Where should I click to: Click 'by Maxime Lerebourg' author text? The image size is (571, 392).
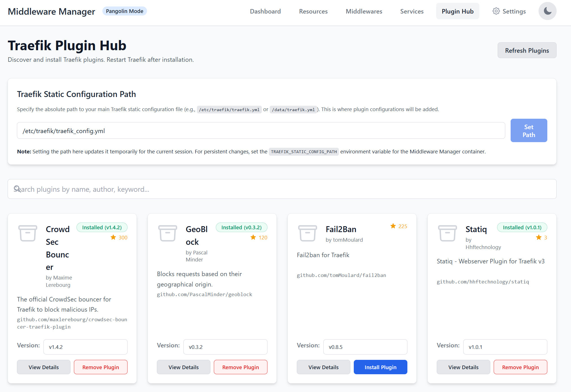click(x=59, y=281)
